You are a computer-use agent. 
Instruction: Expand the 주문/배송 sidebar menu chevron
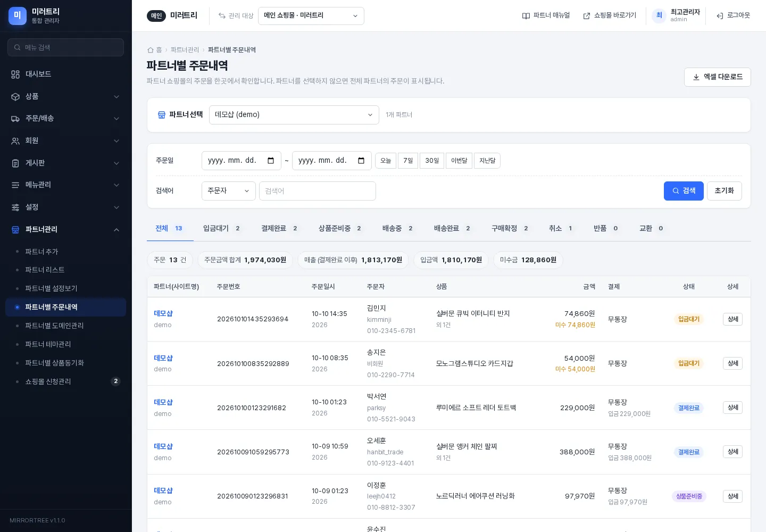(x=116, y=119)
